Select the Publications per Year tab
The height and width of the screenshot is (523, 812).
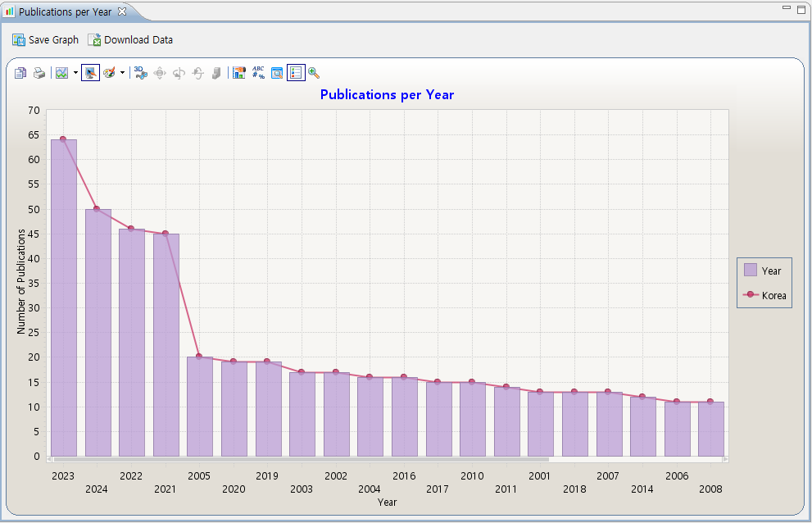coord(64,12)
